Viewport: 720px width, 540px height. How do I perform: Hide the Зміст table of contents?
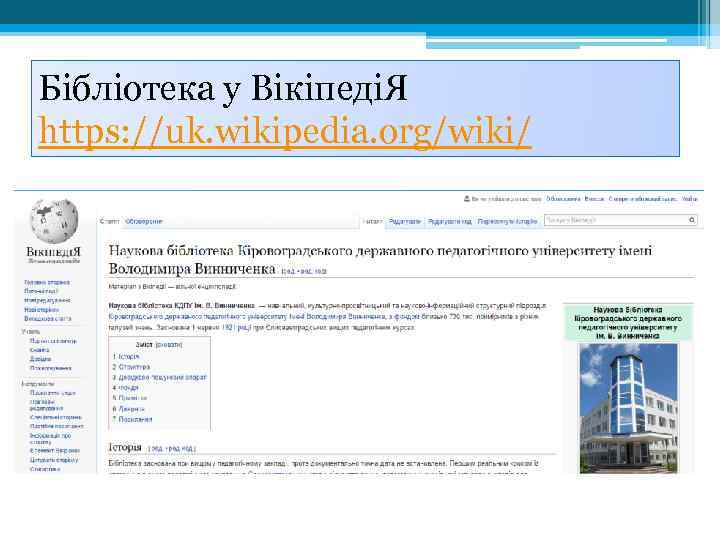[x=169, y=344]
